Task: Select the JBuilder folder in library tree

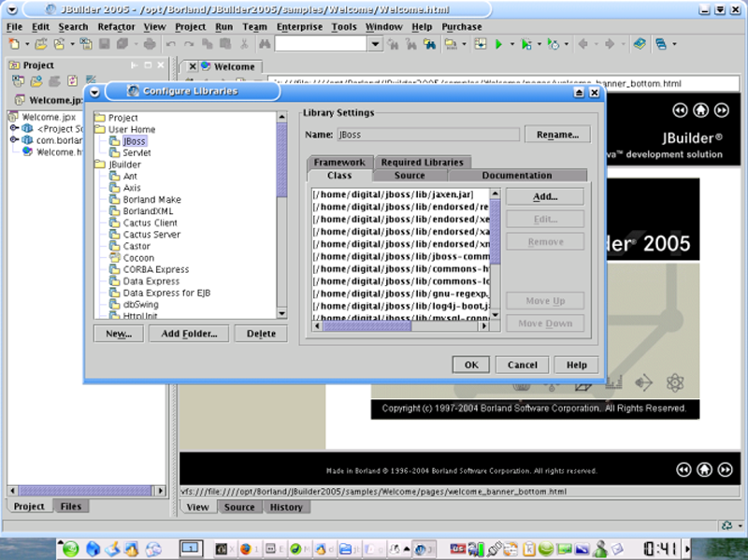Action: click(x=123, y=165)
